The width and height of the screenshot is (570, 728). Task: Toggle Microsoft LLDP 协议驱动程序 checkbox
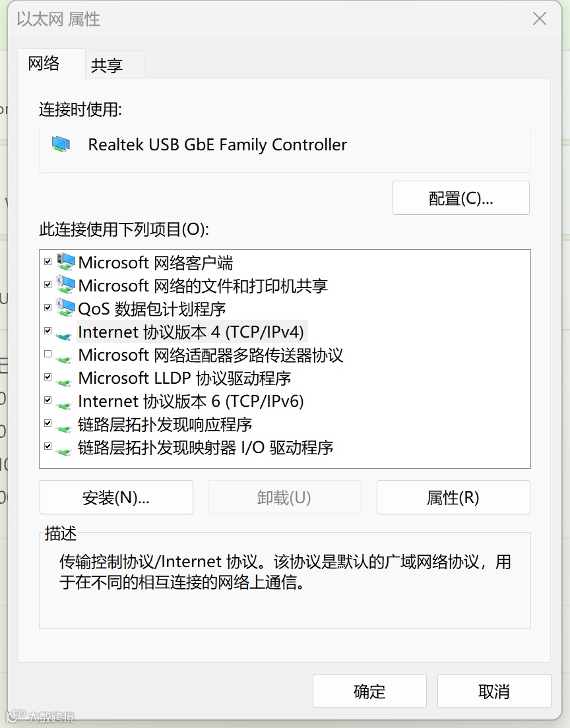tap(48, 377)
